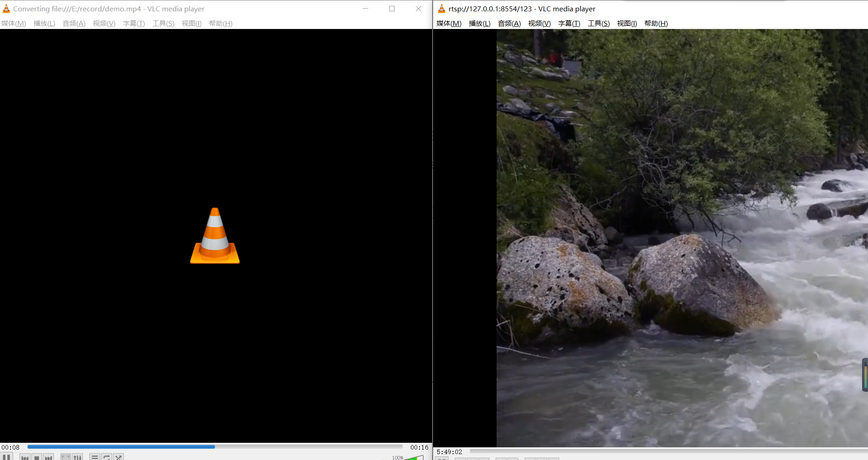Viewport: 868px width, 460px height.
Task: Pause the RTSP stream in the right player
Action: (441, 458)
